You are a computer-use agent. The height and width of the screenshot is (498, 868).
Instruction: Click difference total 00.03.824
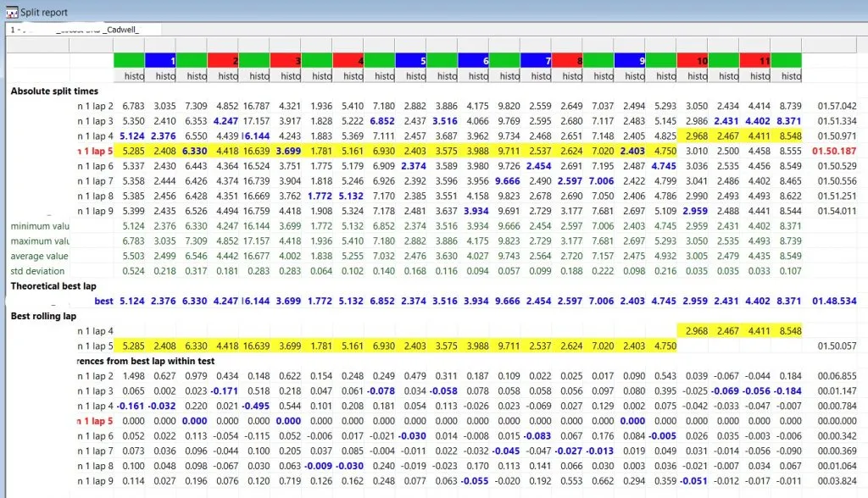(837, 481)
